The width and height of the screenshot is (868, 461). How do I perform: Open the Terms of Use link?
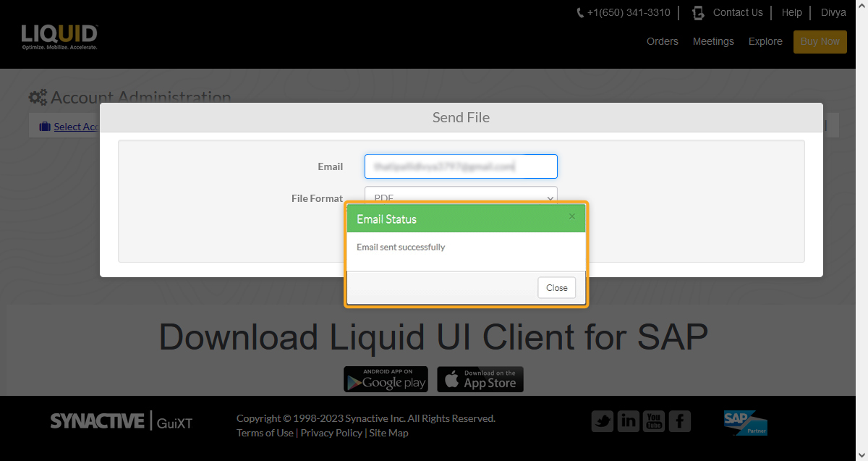[265, 433]
